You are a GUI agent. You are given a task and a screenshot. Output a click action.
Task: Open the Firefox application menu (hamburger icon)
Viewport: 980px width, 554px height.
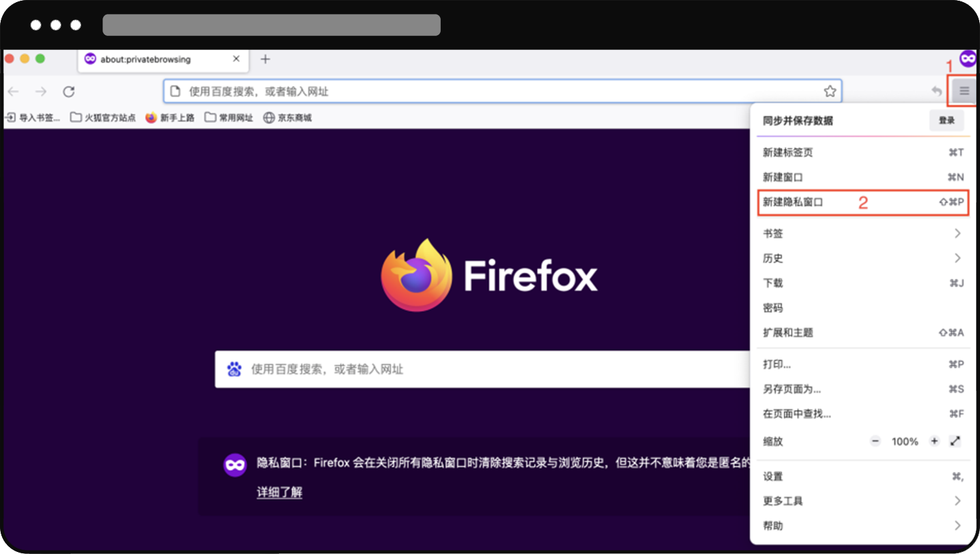coord(964,91)
